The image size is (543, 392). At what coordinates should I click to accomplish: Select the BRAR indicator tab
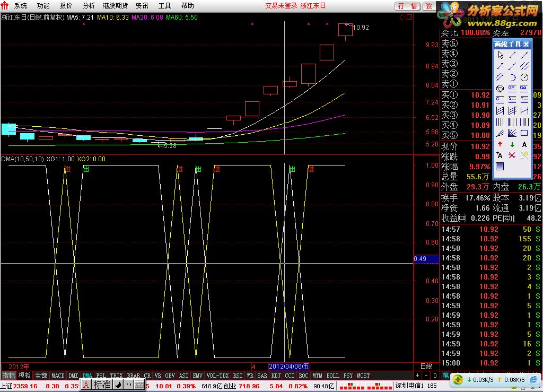133,376
